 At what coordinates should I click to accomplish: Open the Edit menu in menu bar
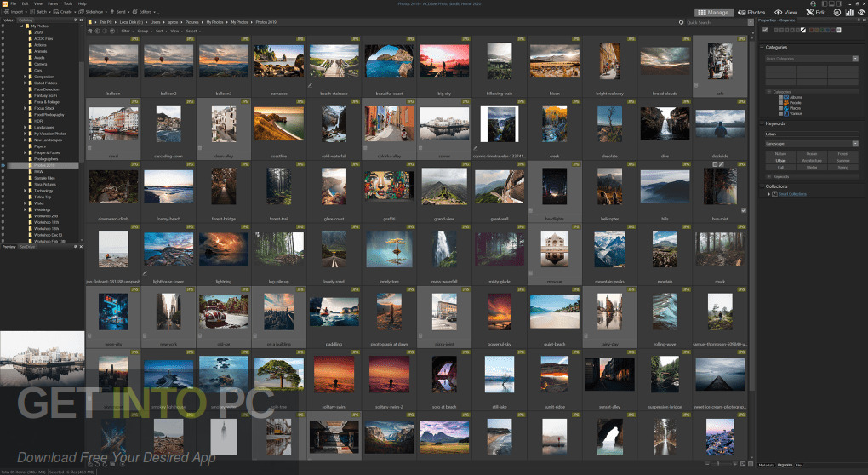25,3
